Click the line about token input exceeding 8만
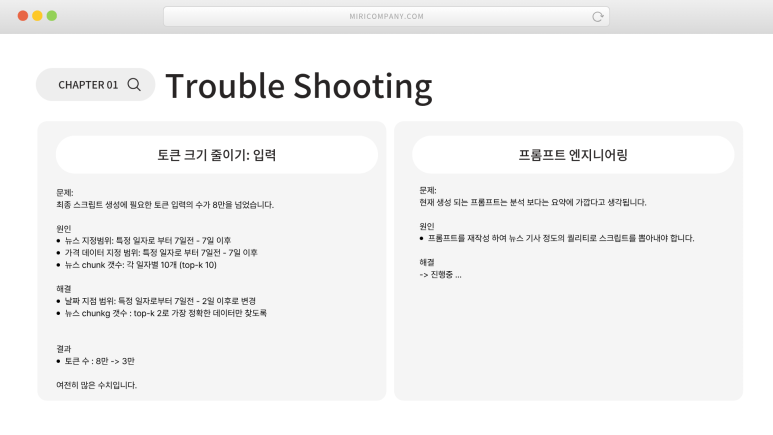 pyautogui.click(x=165, y=205)
